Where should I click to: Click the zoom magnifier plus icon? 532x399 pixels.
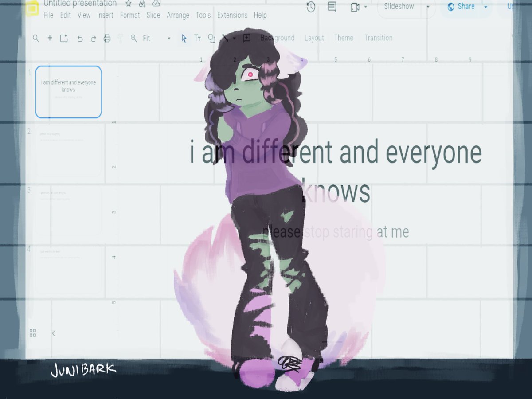tap(133, 39)
